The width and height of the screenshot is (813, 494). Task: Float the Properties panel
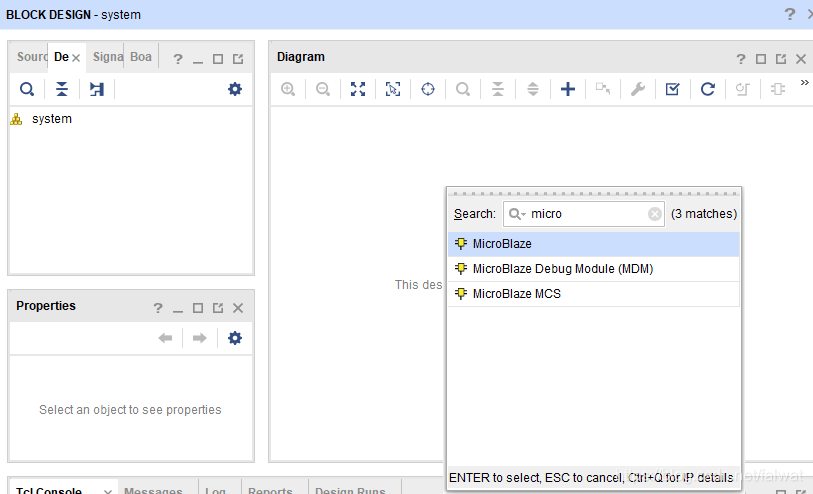(x=218, y=308)
